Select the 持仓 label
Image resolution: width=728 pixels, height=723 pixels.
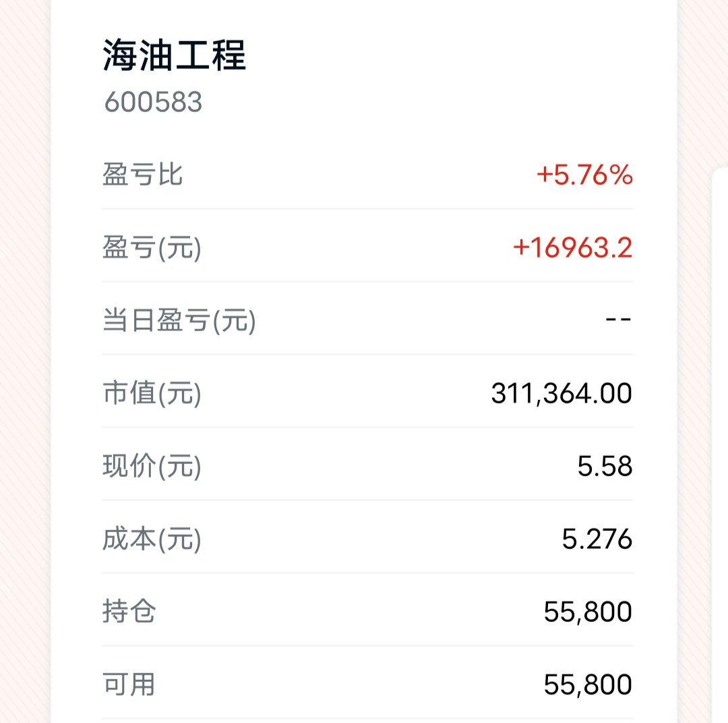click(129, 612)
